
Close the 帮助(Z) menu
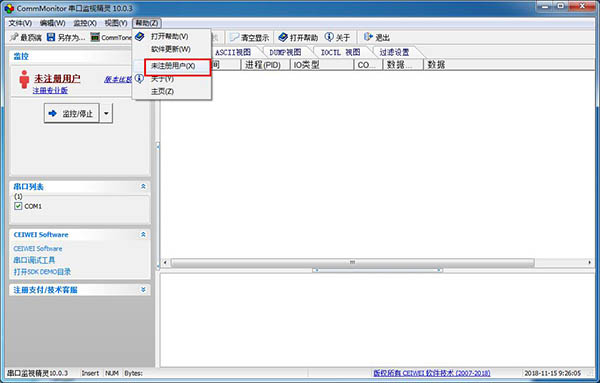(147, 23)
